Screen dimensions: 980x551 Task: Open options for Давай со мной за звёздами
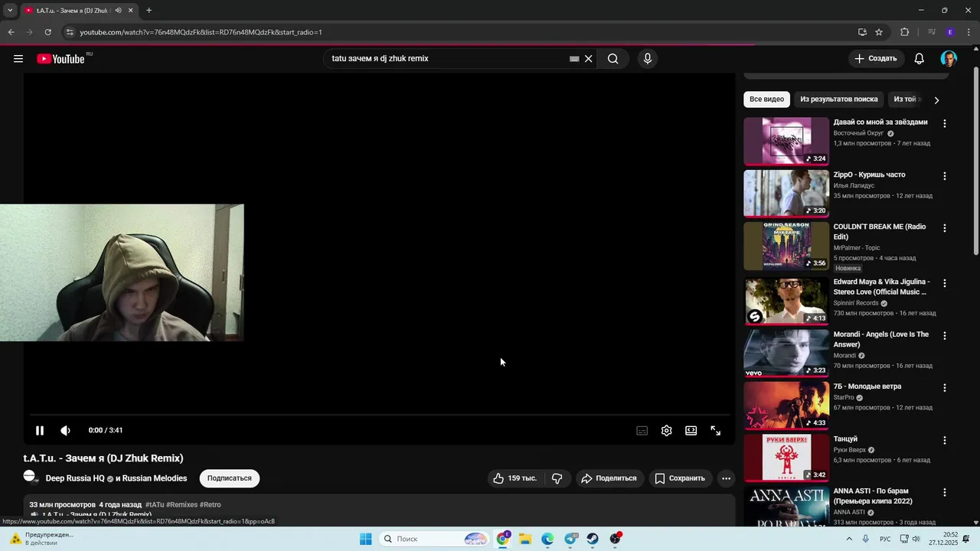tap(945, 123)
